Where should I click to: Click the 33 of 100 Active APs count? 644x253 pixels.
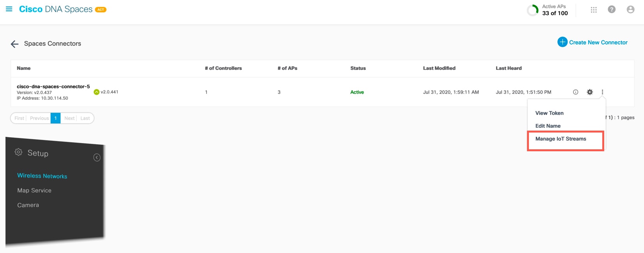555,13
